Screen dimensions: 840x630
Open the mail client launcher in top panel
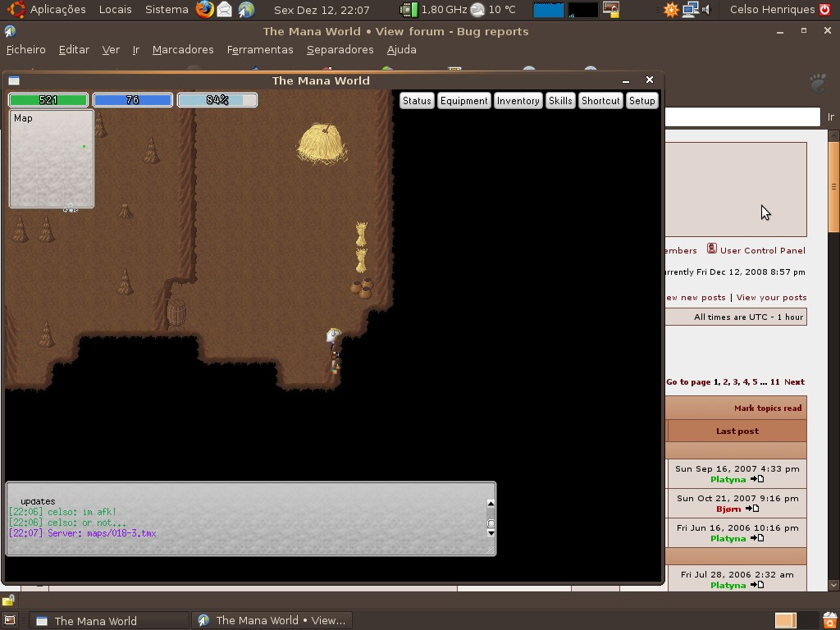pyautogui.click(x=225, y=9)
